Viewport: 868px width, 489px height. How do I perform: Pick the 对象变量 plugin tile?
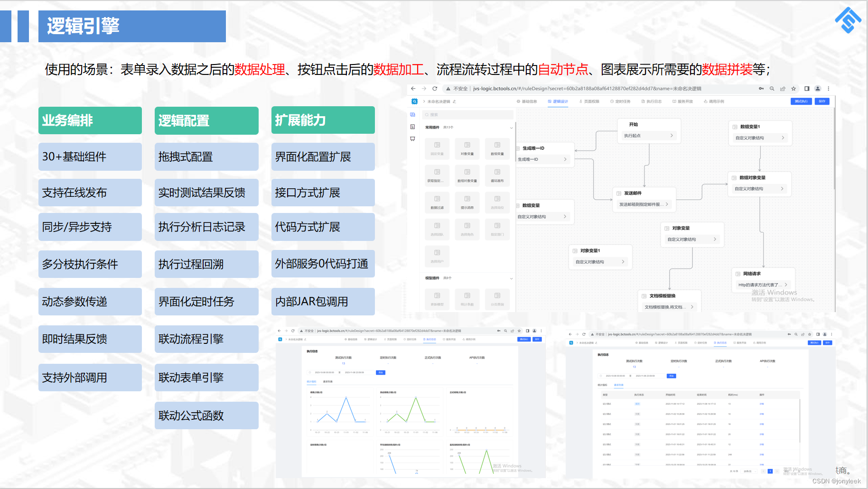(467, 148)
